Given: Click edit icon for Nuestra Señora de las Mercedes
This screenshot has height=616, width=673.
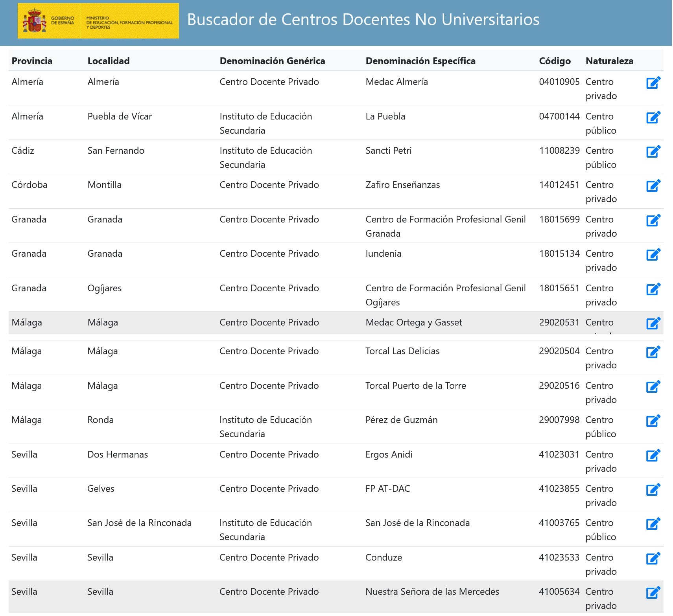Looking at the screenshot, I should click(653, 593).
